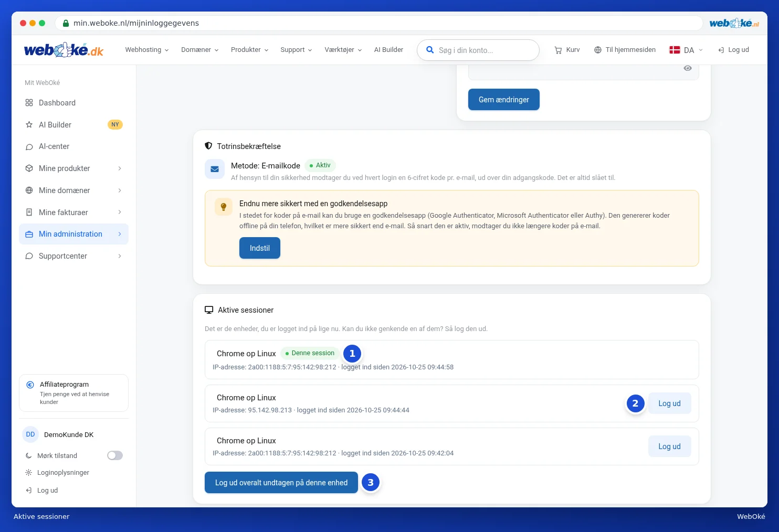Click the Gem ændringer button
779x532 pixels.
pyautogui.click(x=504, y=100)
